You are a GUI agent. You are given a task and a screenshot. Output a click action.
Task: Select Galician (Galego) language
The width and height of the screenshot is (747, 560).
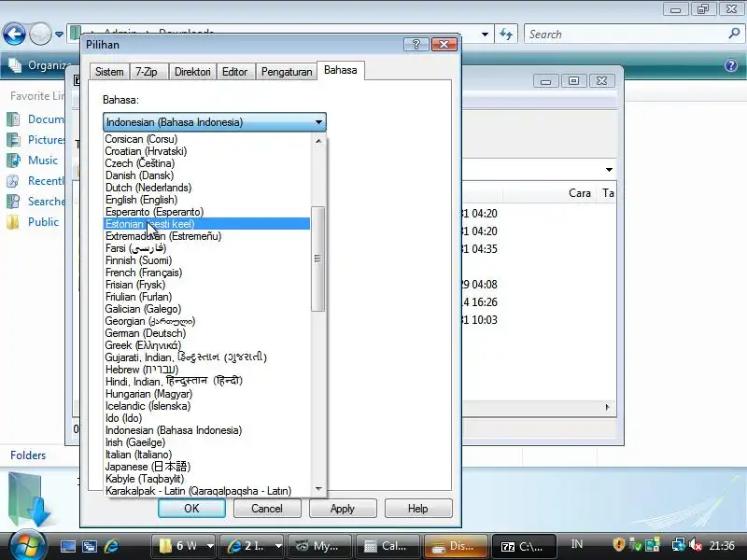pyautogui.click(x=206, y=309)
